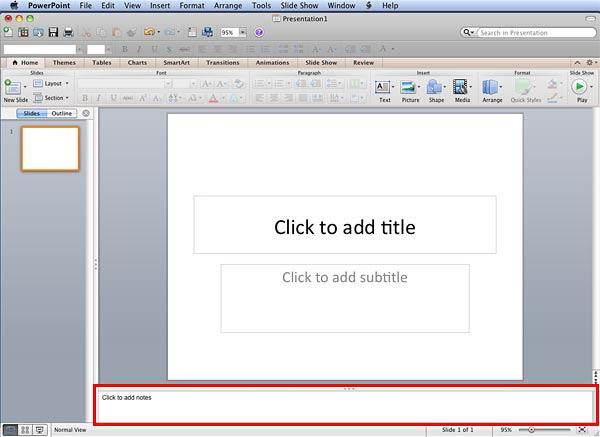Click the Picture insert icon
This screenshot has width=600, height=437.
pyautogui.click(x=410, y=89)
